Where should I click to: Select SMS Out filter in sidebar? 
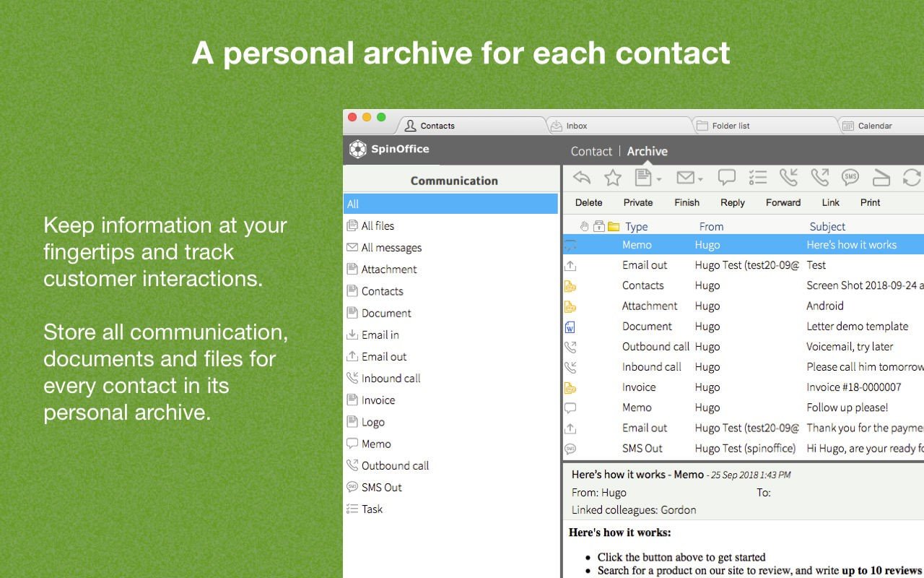pos(450,487)
